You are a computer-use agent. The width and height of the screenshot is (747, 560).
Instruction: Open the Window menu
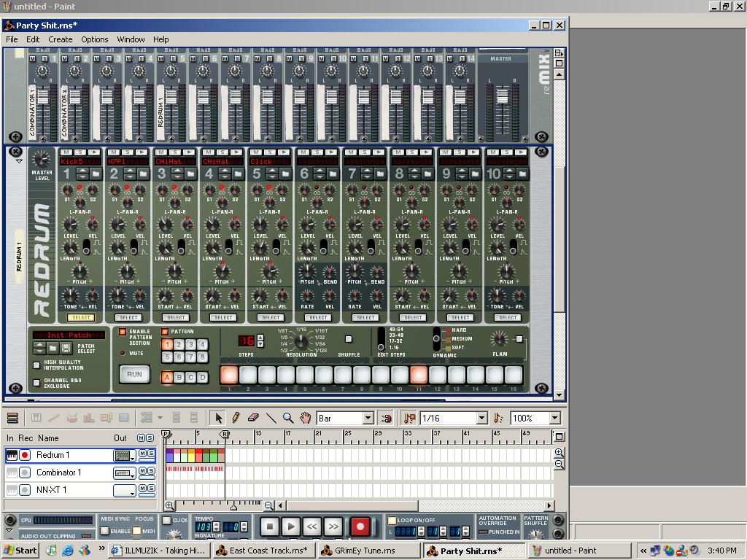pos(131,39)
